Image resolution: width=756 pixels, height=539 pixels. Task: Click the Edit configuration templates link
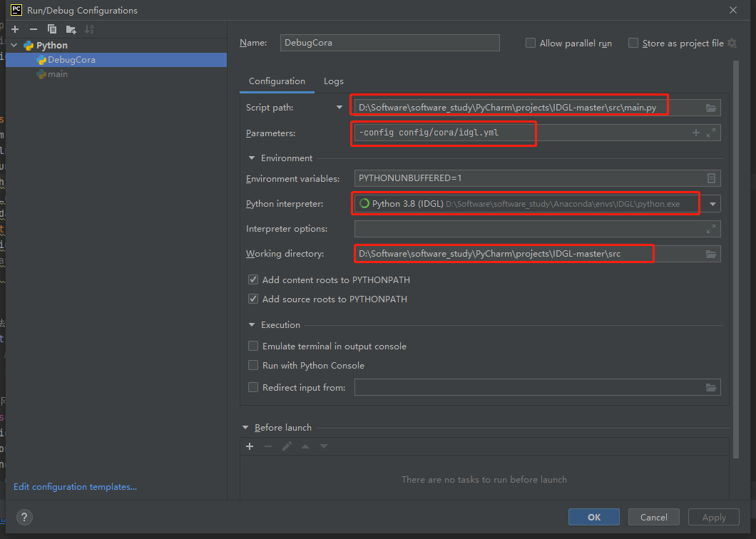pyautogui.click(x=74, y=486)
